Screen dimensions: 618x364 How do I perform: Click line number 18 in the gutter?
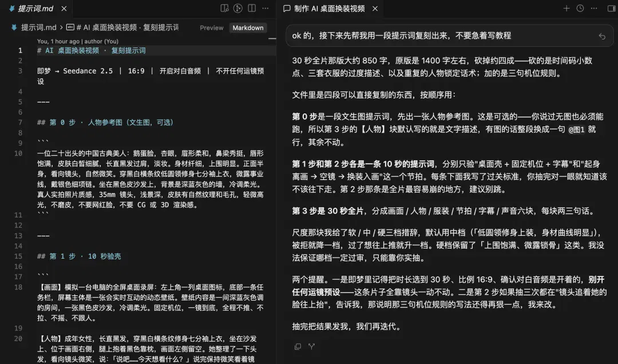coord(18,287)
